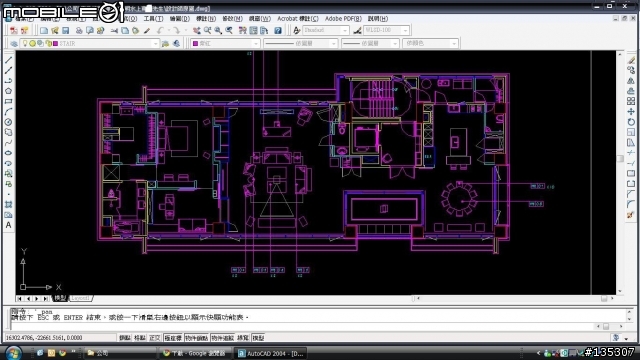Screen dimensions: 640x360
Task: Open the 工具(T) menu
Action: (153, 19)
